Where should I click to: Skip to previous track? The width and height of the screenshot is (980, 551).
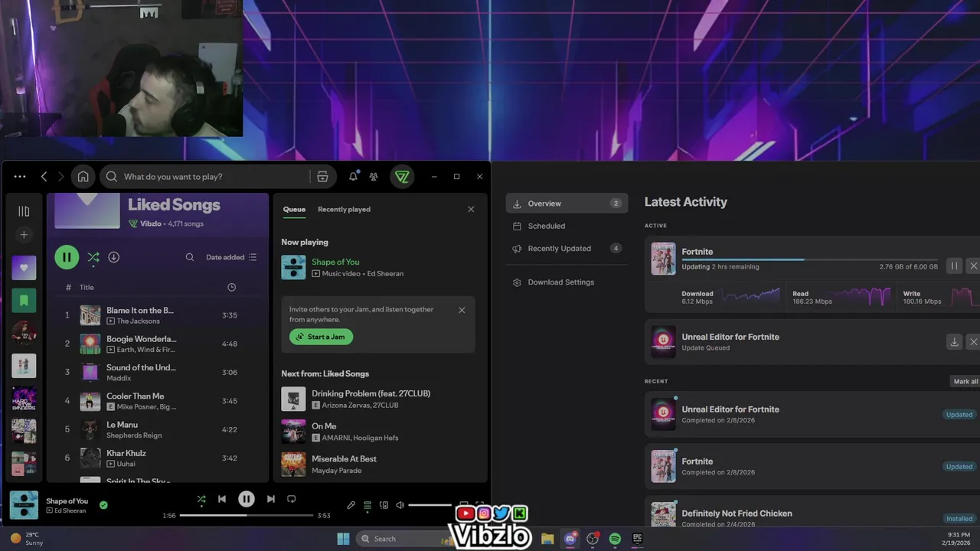[x=222, y=499]
